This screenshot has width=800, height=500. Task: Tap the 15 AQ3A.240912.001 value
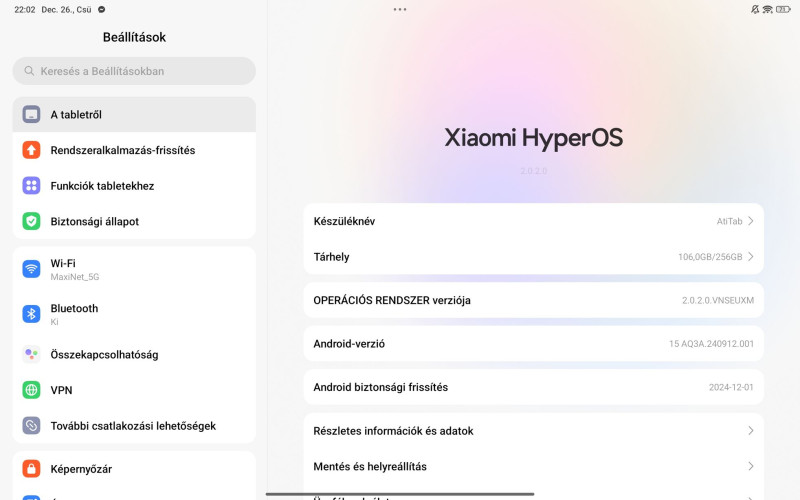(711, 343)
